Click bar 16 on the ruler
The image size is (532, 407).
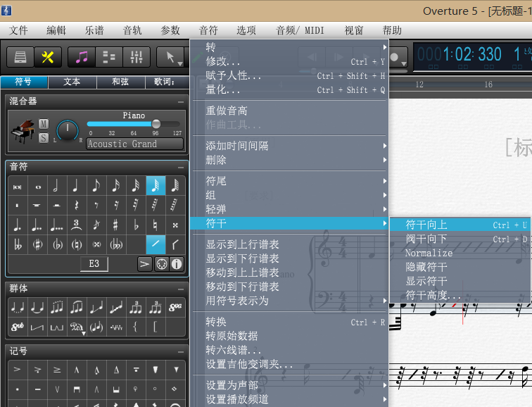coord(488,84)
